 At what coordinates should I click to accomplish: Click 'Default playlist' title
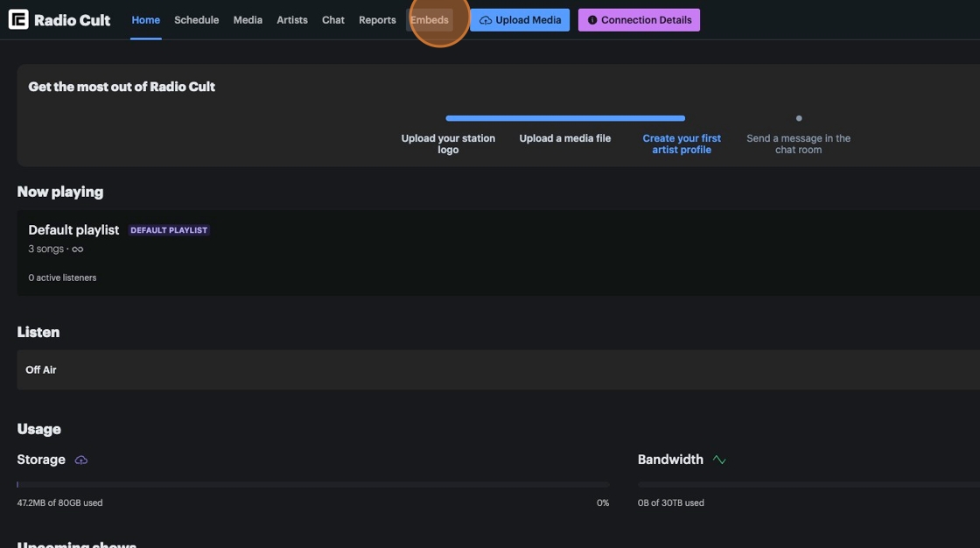[73, 229]
